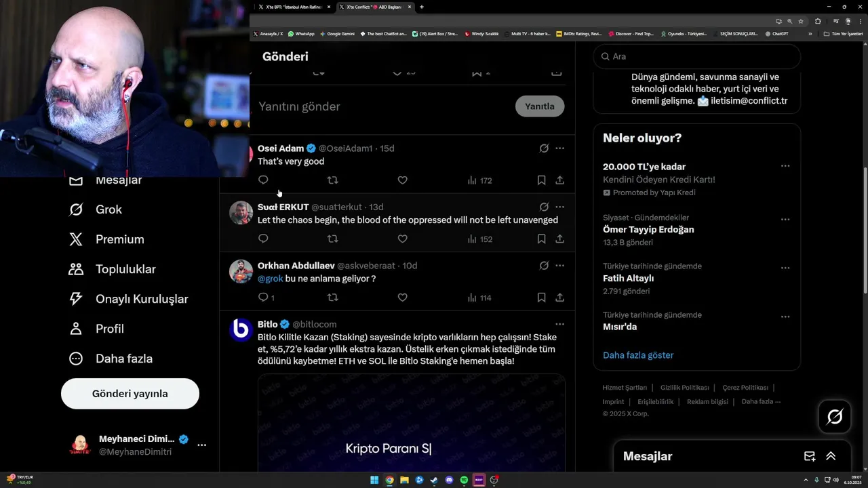This screenshot has width=868, height=488.
Task: Open options for Mısır'da trend
Action: [x=785, y=317]
